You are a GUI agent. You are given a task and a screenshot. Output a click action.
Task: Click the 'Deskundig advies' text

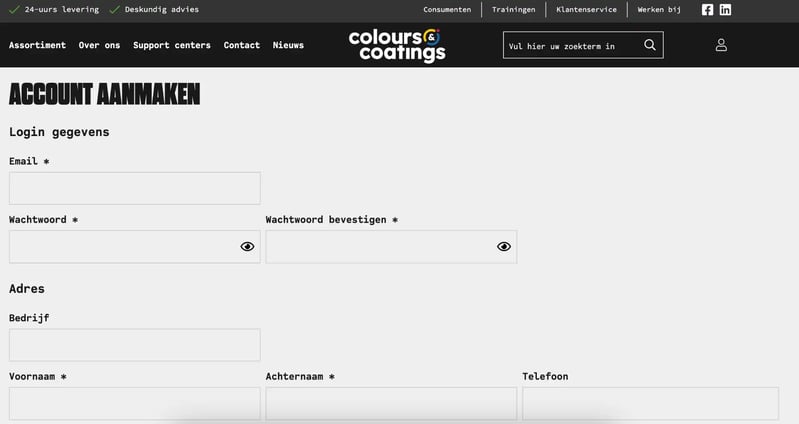(162, 10)
